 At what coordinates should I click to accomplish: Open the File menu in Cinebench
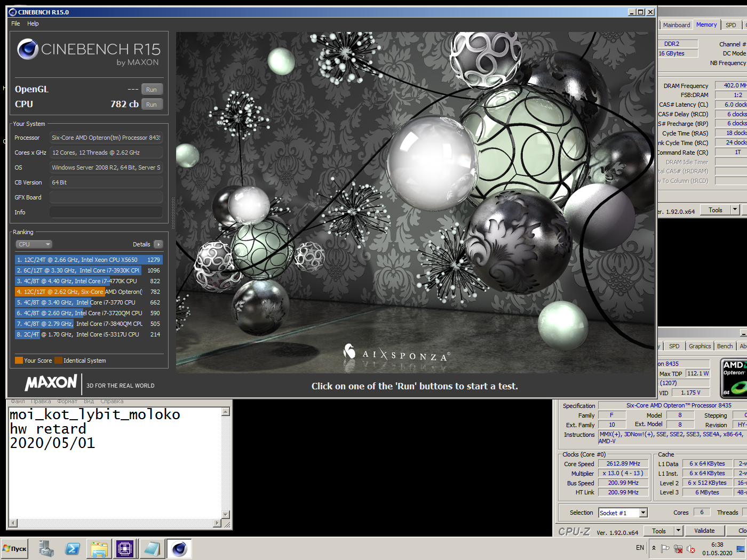pos(15,23)
